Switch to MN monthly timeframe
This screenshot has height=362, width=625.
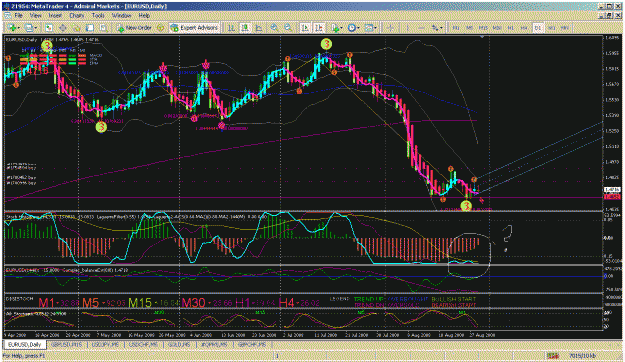565,28
